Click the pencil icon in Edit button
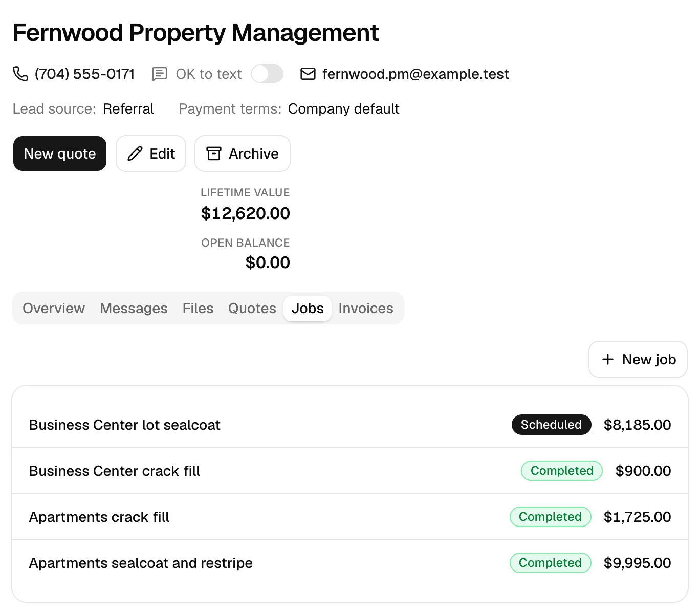This screenshot has width=700, height=614. [135, 153]
